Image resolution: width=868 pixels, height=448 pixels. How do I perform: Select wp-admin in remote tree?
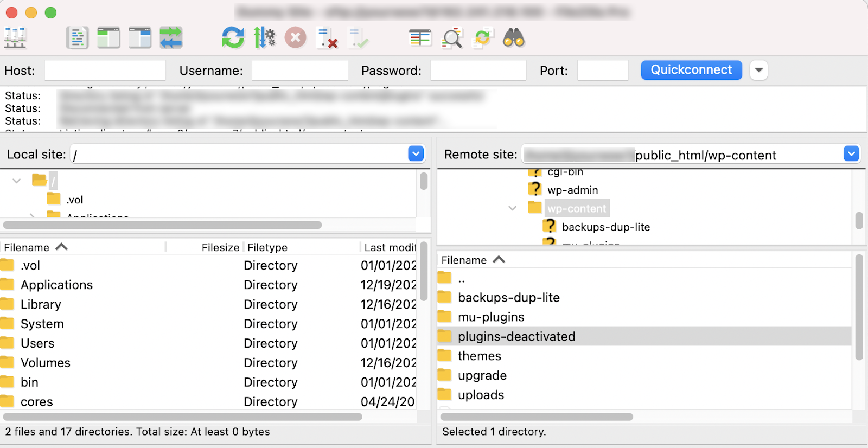click(572, 190)
